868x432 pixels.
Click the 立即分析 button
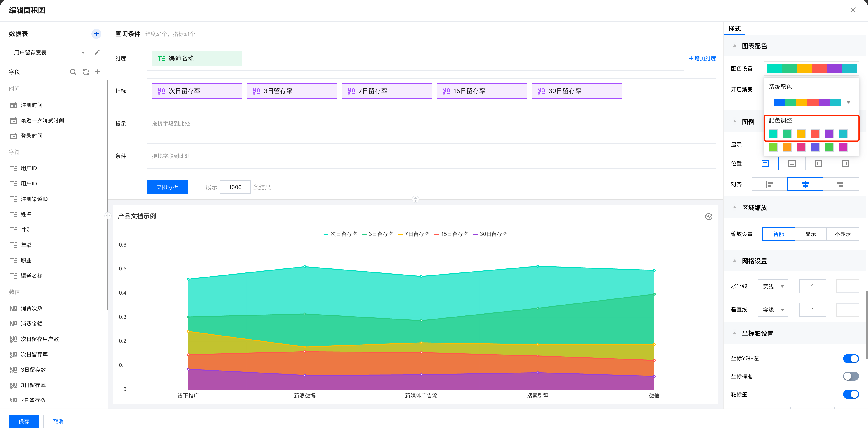(x=167, y=187)
